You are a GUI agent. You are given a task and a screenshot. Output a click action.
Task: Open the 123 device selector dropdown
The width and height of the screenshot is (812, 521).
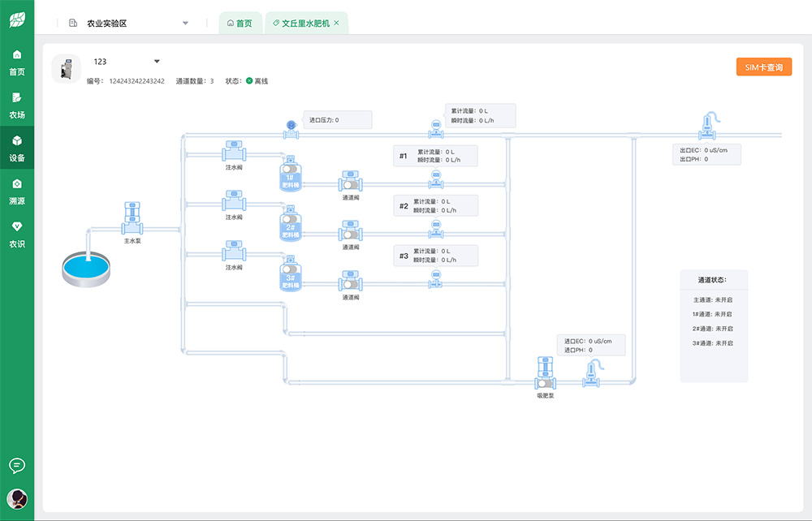157,62
